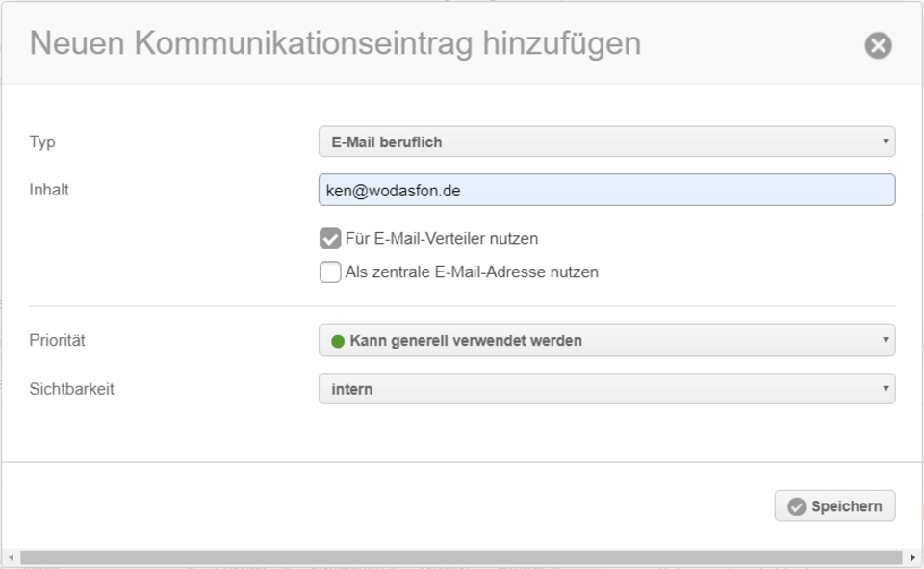Open the intern visibility dropdown
Screen dimensions: 924x569
607,389
